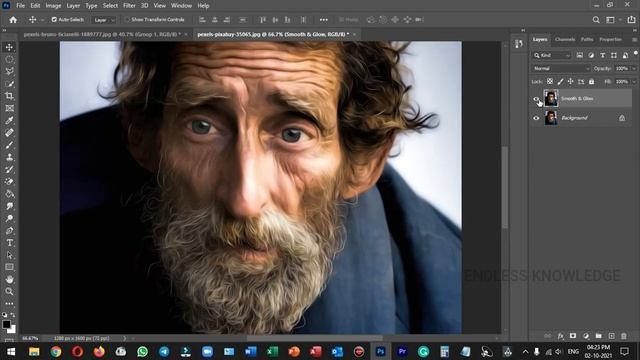
Task: Create a new group folder
Action: 598,336
